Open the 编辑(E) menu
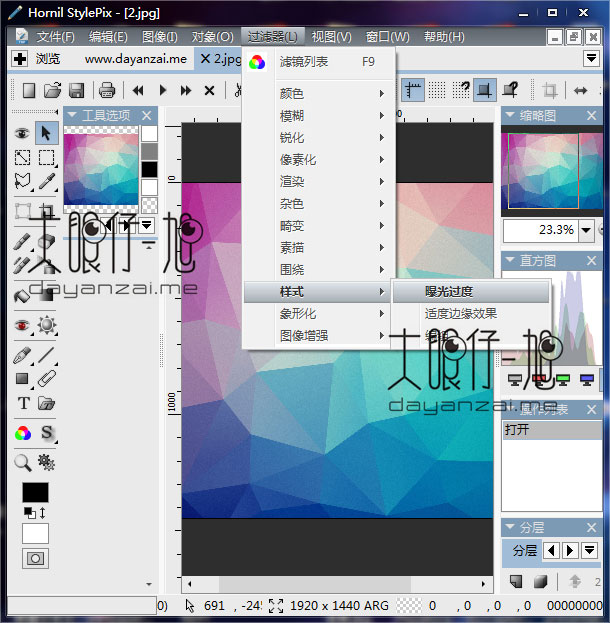Image resolution: width=610 pixels, height=623 pixels. (x=108, y=37)
